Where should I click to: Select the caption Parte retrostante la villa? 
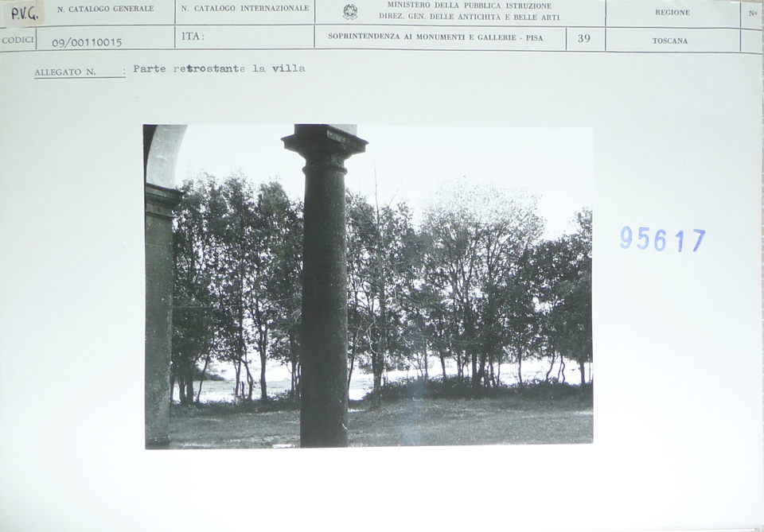tap(220, 68)
